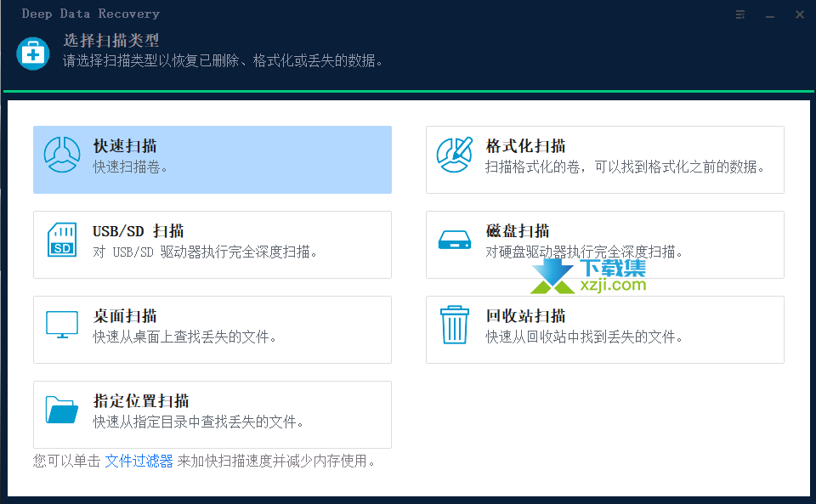Click the blue shield recovery icon in header

click(x=32, y=53)
